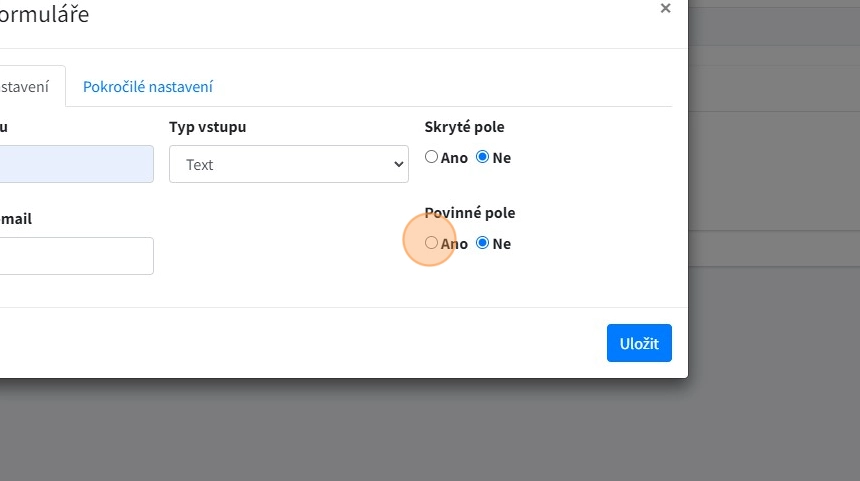This screenshot has width=860, height=481.
Task: Click the dialog title text at top
Action: [44, 14]
